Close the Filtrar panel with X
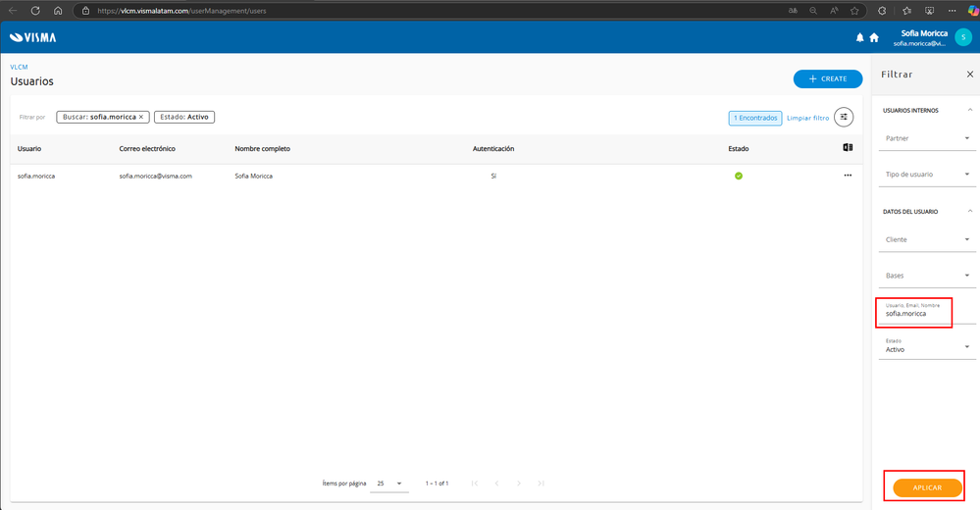The width and height of the screenshot is (980, 510). (x=970, y=75)
